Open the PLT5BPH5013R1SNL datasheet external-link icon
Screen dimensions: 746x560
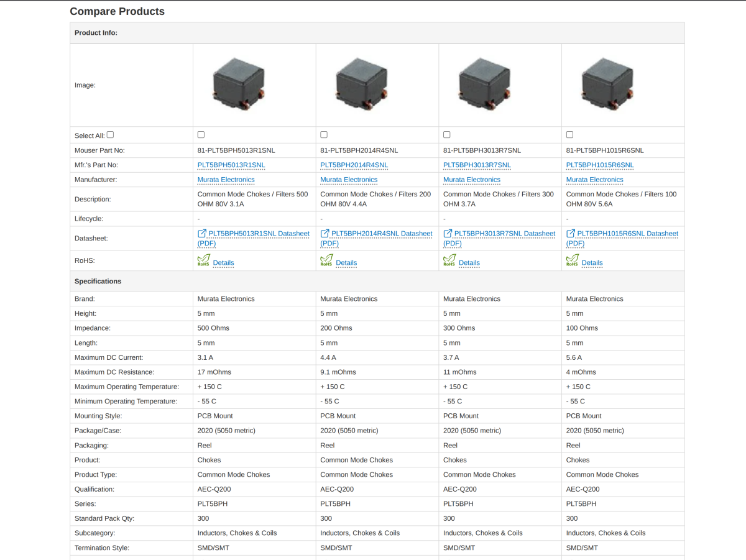coord(202,233)
